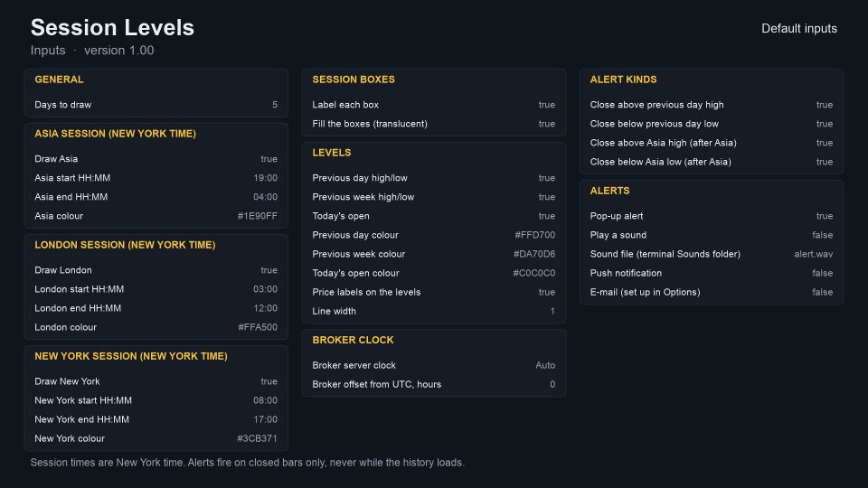Click the SESSION BOXES heading

click(354, 80)
